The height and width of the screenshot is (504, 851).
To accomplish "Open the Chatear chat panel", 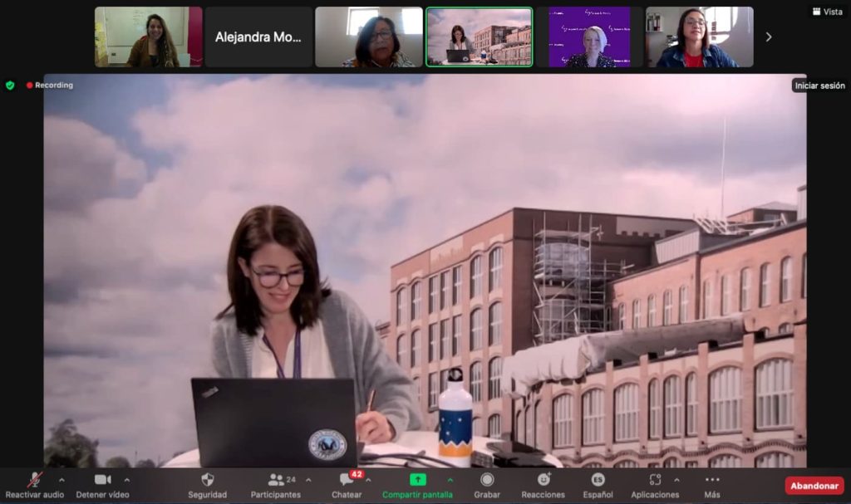I will [x=347, y=480].
